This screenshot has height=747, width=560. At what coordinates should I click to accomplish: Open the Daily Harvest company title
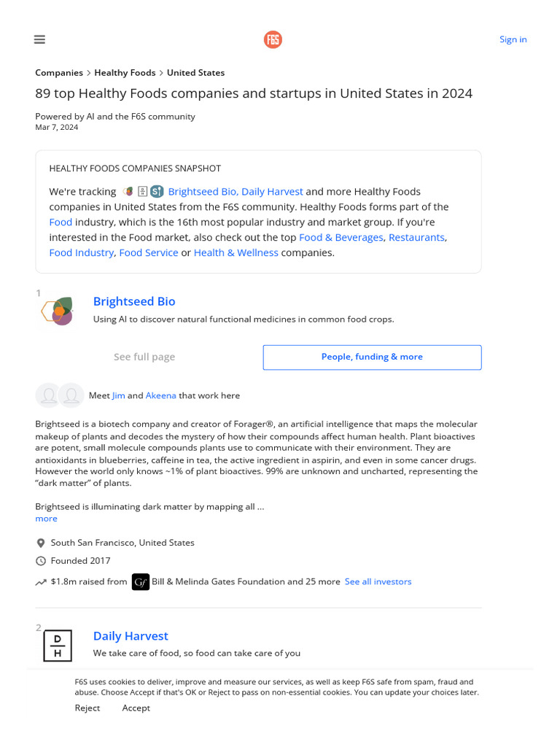(131, 635)
